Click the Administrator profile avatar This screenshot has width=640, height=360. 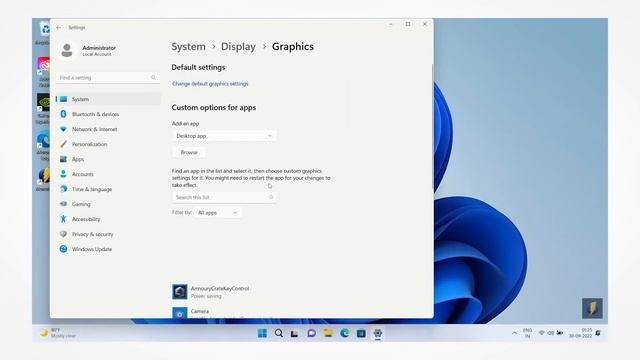pos(67,50)
